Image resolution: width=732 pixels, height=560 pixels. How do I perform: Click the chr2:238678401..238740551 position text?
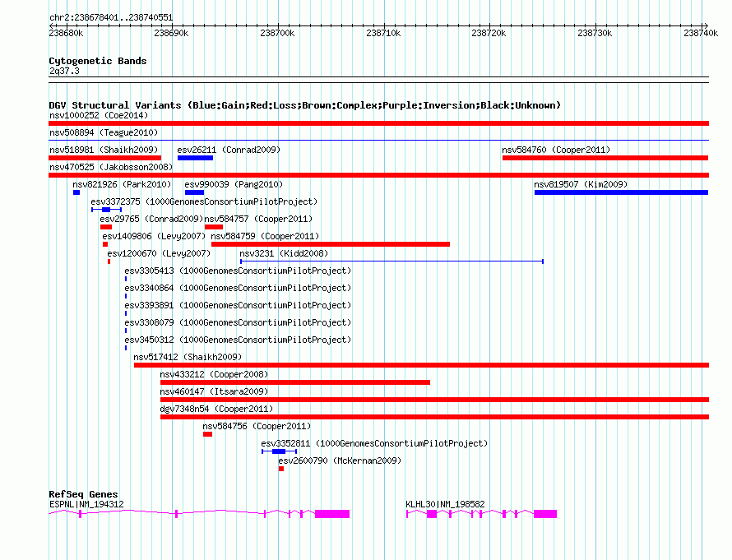111,17
